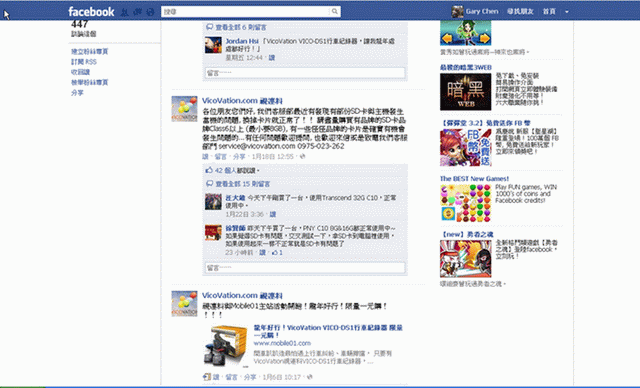This screenshot has height=388, width=640.
Task: Open the 暗黑 WEB ad image
Action: [x=465, y=92]
